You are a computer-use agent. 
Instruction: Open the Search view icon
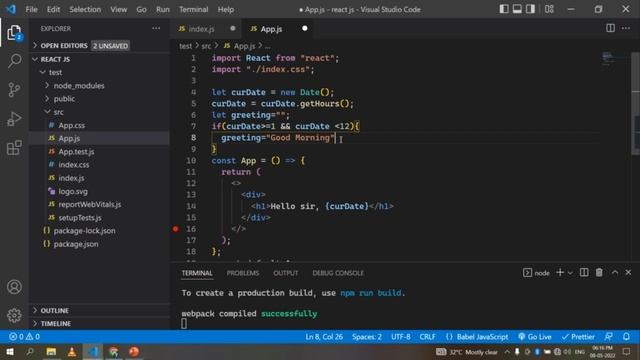click(14, 61)
